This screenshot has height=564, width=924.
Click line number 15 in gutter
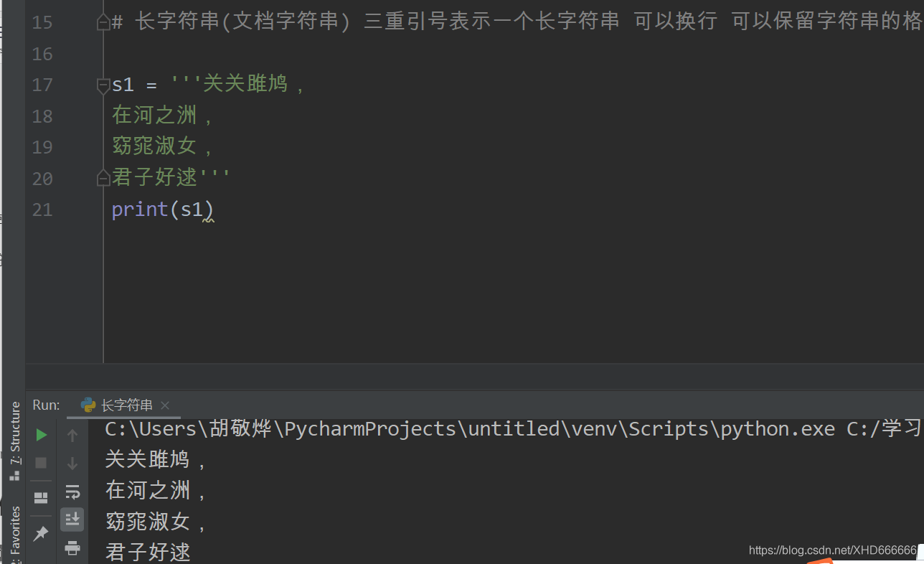[x=42, y=22]
